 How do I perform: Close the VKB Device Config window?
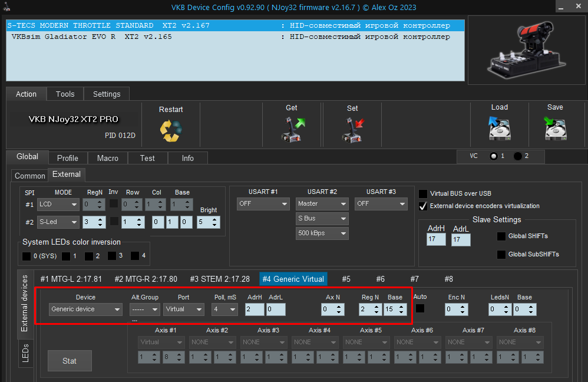point(578,6)
